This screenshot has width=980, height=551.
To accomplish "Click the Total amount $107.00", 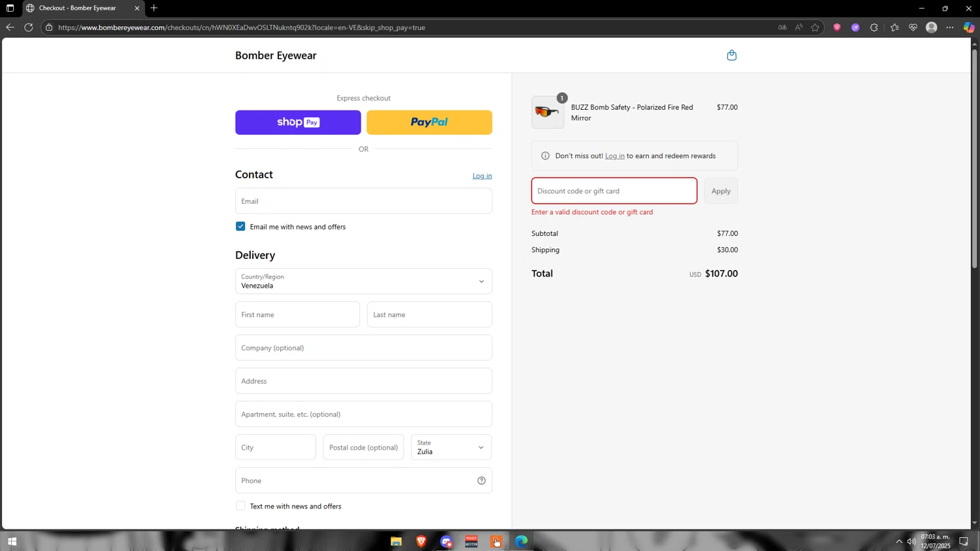I will click(x=721, y=274).
